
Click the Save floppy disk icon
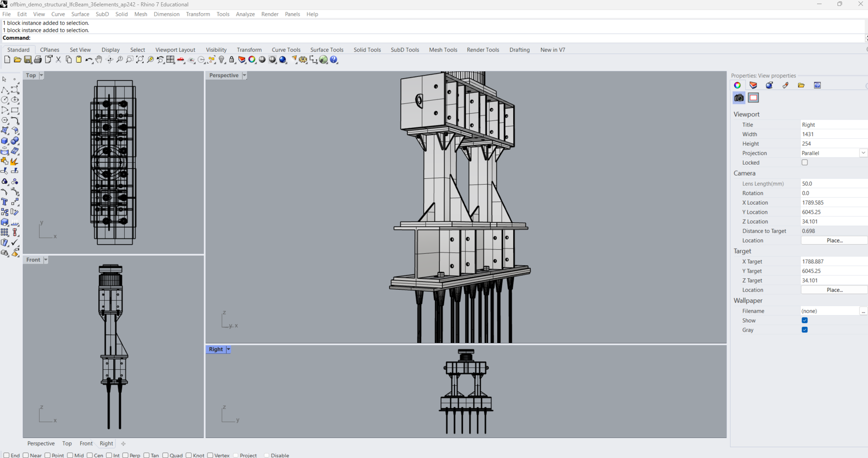click(28, 60)
